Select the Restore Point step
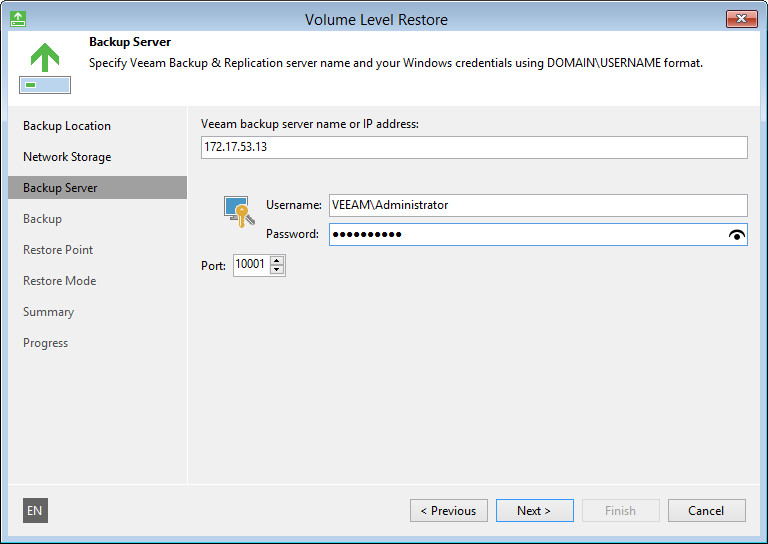Viewport: 768px width, 544px height. click(x=58, y=250)
